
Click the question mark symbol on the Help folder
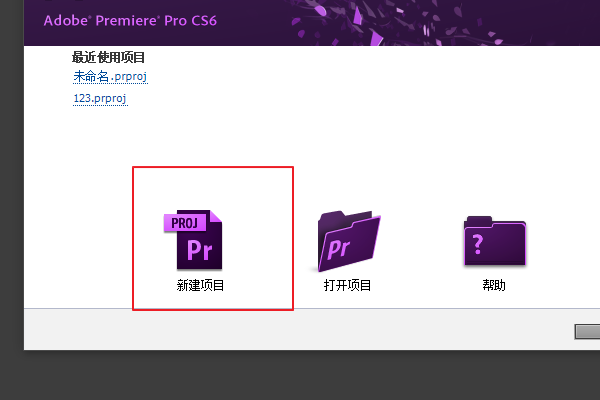pos(478,244)
